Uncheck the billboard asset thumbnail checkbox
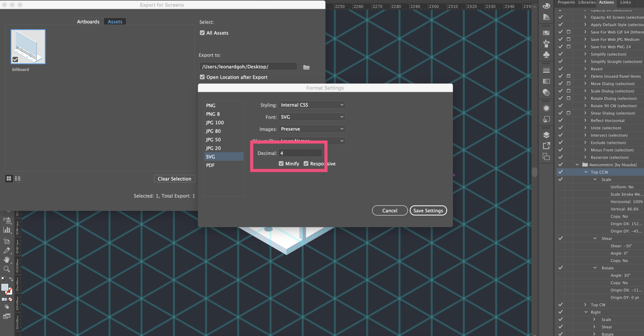This screenshot has width=644, height=336. (x=15, y=60)
